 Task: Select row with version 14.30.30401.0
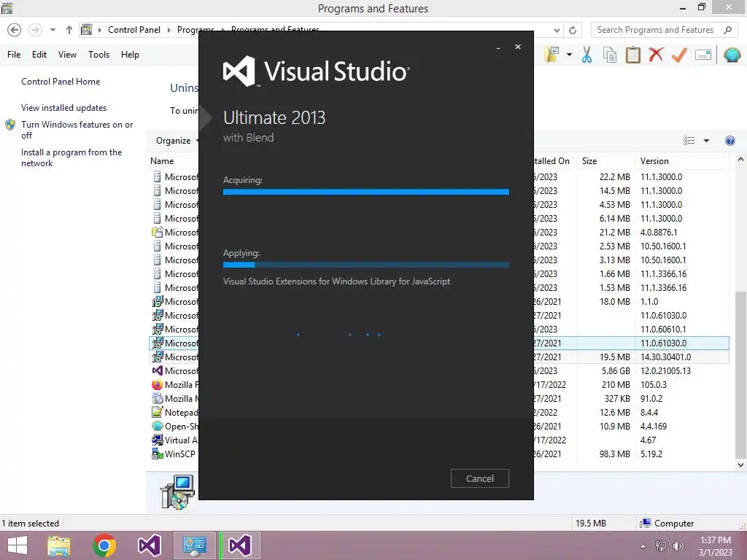point(439,357)
